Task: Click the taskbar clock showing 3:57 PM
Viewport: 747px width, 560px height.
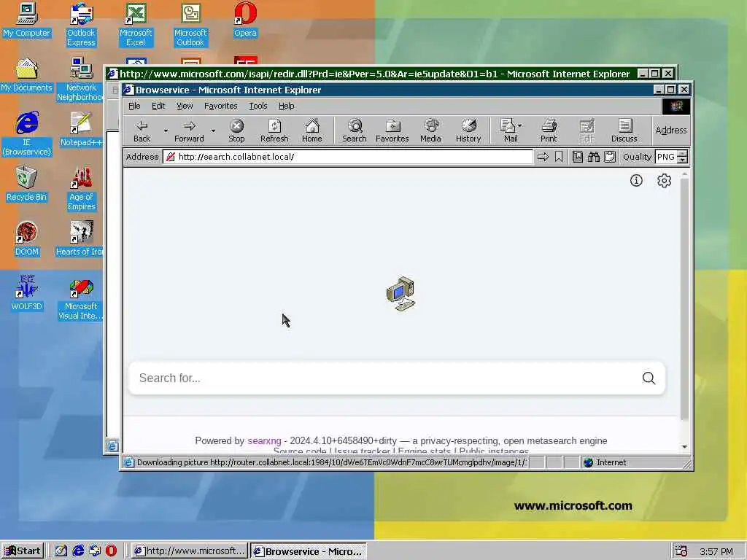Action: pos(716,551)
